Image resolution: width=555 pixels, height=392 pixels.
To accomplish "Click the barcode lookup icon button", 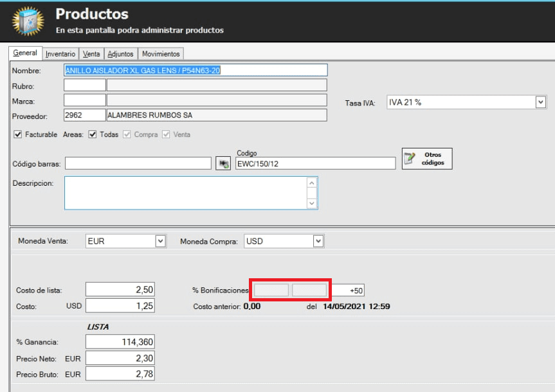I will [223, 164].
